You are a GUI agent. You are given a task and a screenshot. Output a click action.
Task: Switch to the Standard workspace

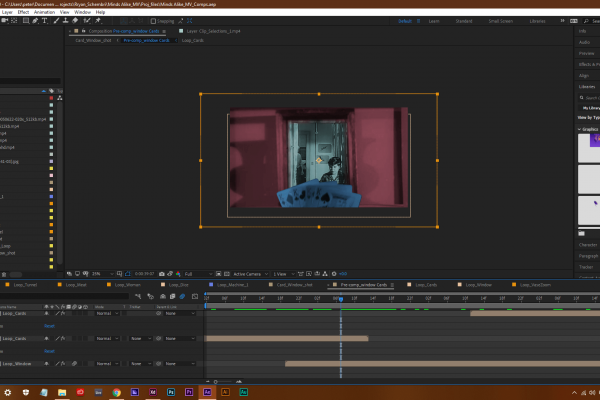[x=463, y=21]
